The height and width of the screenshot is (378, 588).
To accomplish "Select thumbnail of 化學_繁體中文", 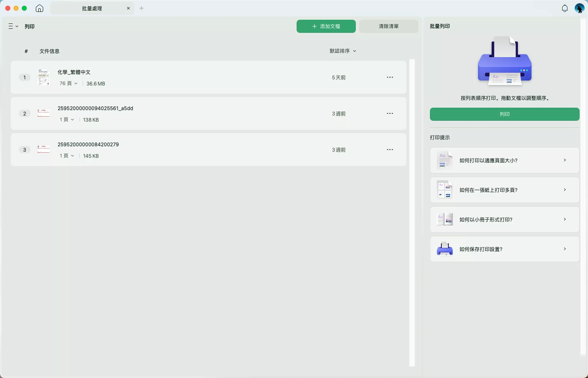I will (x=43, y=77).
